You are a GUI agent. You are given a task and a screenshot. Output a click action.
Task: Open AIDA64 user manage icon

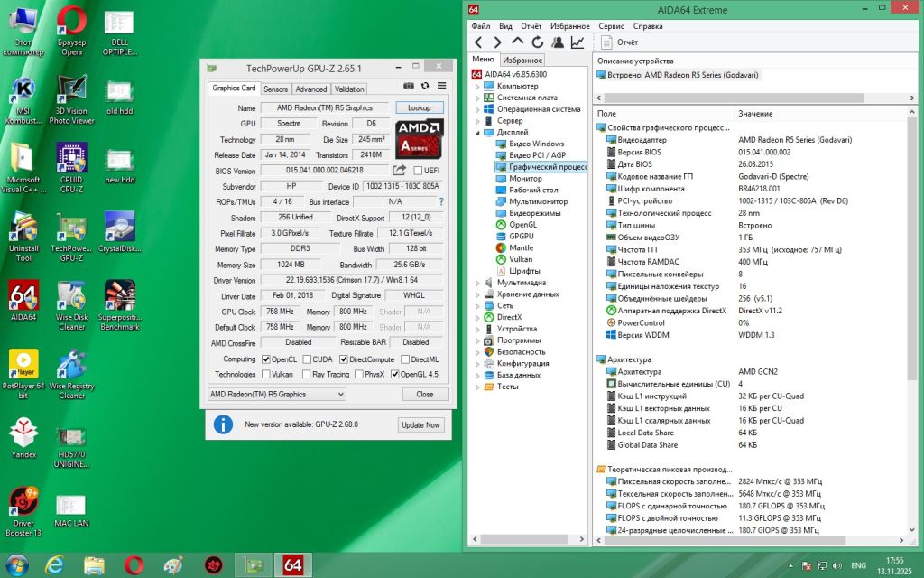point(558,42)
